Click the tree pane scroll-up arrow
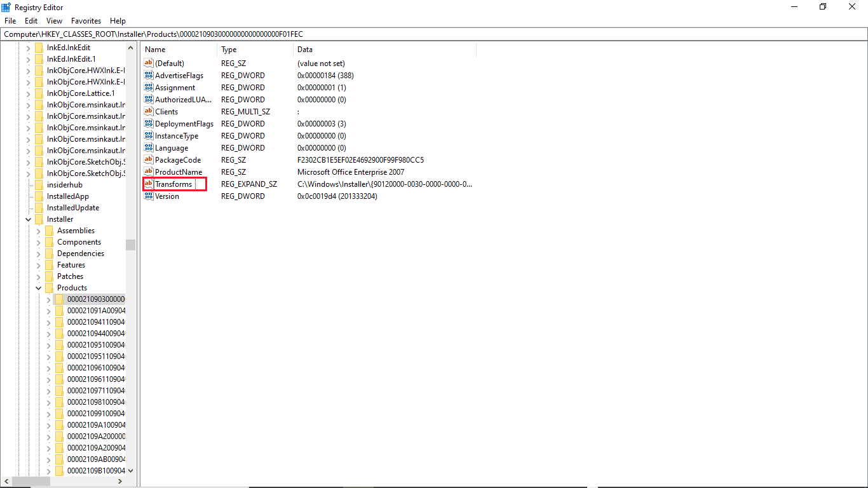The height and width of the screenshot is (488, 868). point(130,48)
